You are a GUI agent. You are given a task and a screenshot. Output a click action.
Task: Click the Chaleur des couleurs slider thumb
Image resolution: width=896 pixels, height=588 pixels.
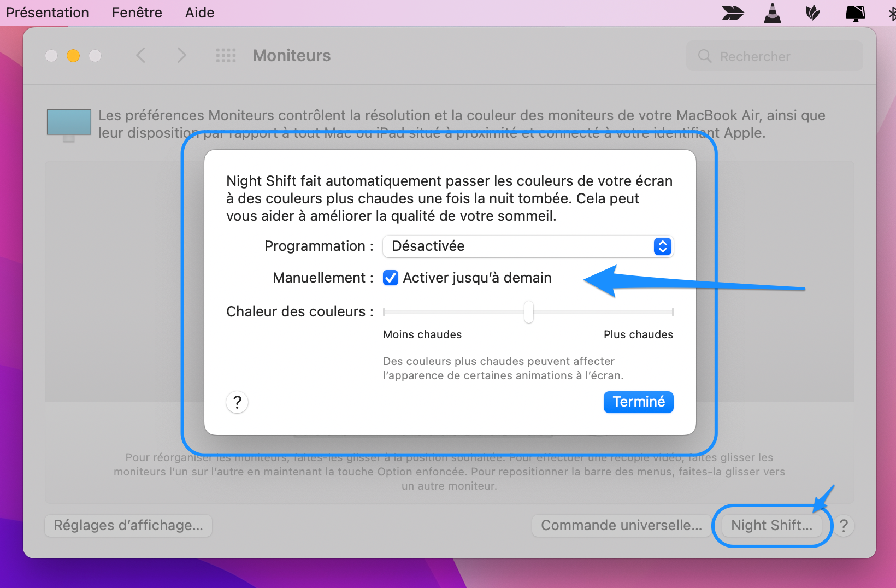click(528, 312)
